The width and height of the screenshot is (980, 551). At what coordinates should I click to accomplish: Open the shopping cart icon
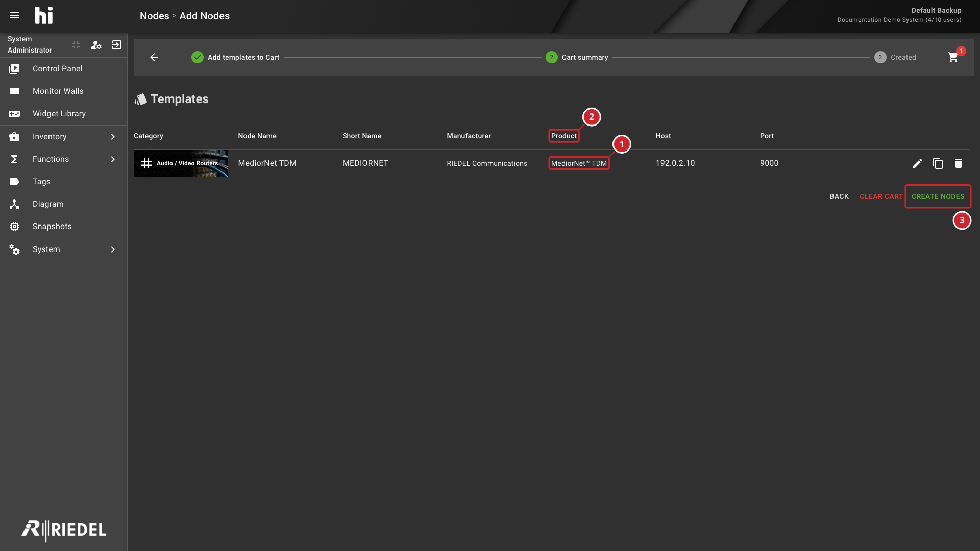coord(953,57)
